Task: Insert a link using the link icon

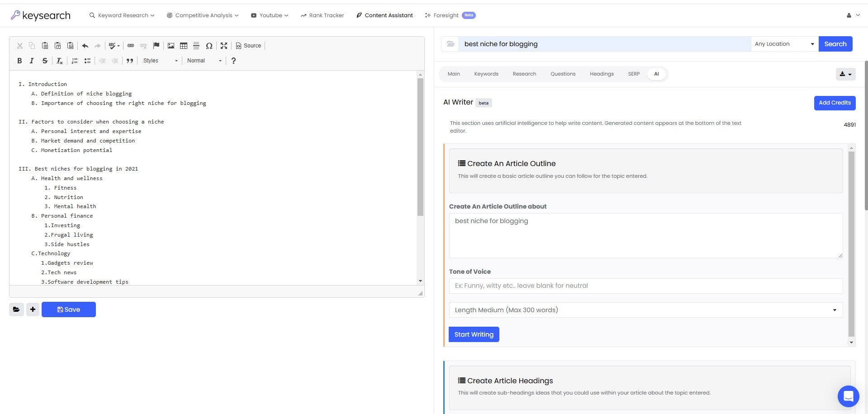Action: (130, 45)
